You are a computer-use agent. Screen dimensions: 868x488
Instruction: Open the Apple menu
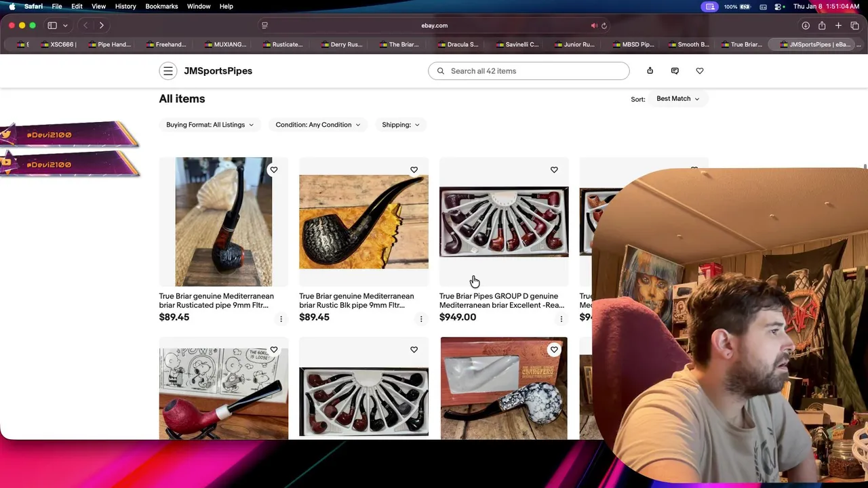tap(12, 6)
